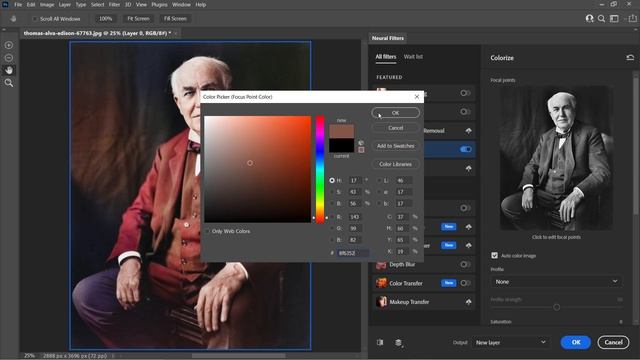The width and height of the screenshot is (640, 360).
Task: Click Cancel at bottom of Neural Filters
Action: [x=613, y=342]
